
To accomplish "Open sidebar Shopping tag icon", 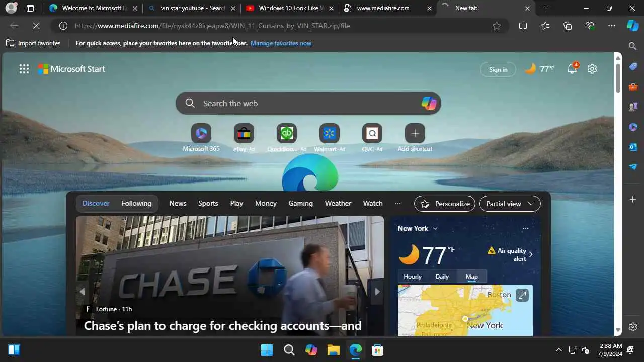I will (633, 66).
